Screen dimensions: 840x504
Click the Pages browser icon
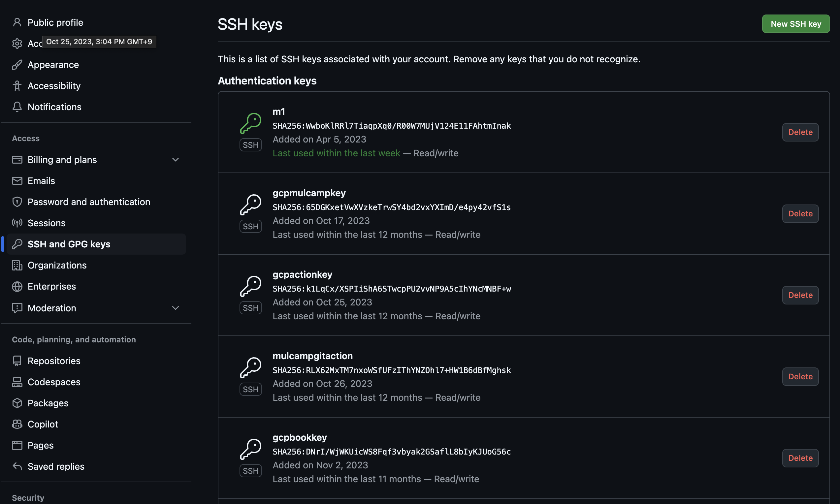(17, 445)
